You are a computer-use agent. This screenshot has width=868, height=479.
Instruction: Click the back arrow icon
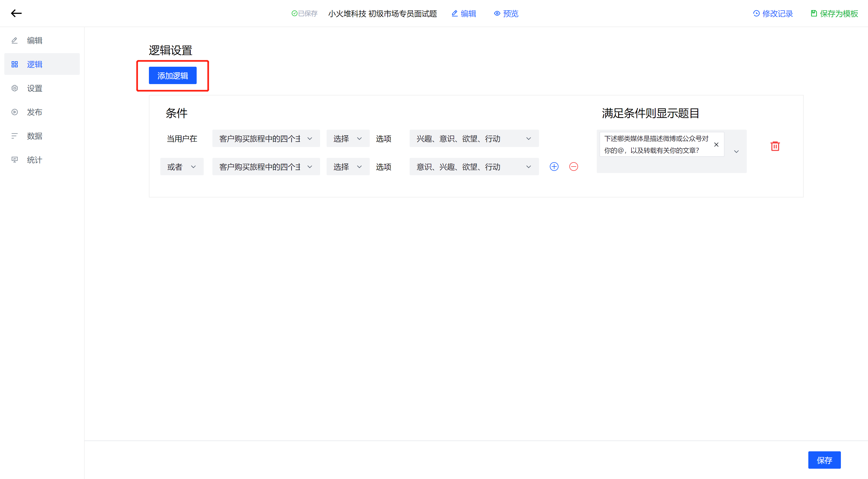tap(16, 13)
